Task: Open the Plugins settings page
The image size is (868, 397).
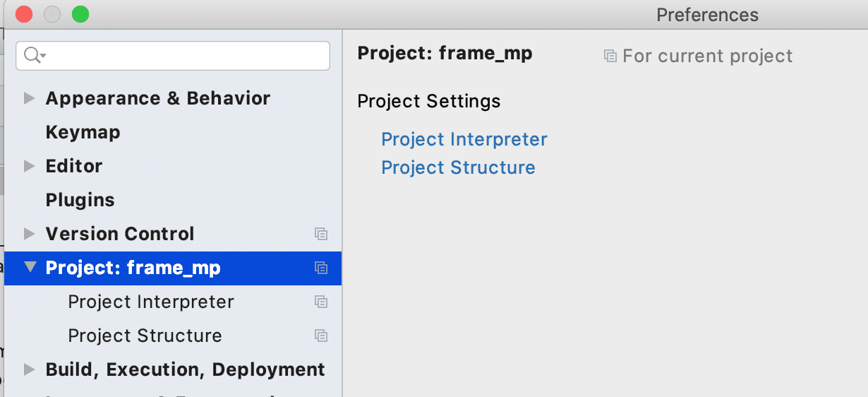Action: tap(80, 200)
